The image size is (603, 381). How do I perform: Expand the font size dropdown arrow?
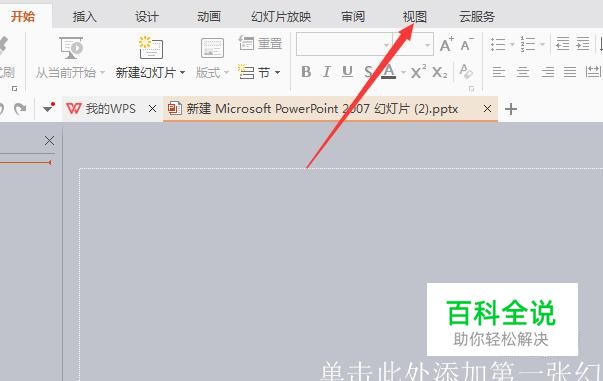point(427,45)
